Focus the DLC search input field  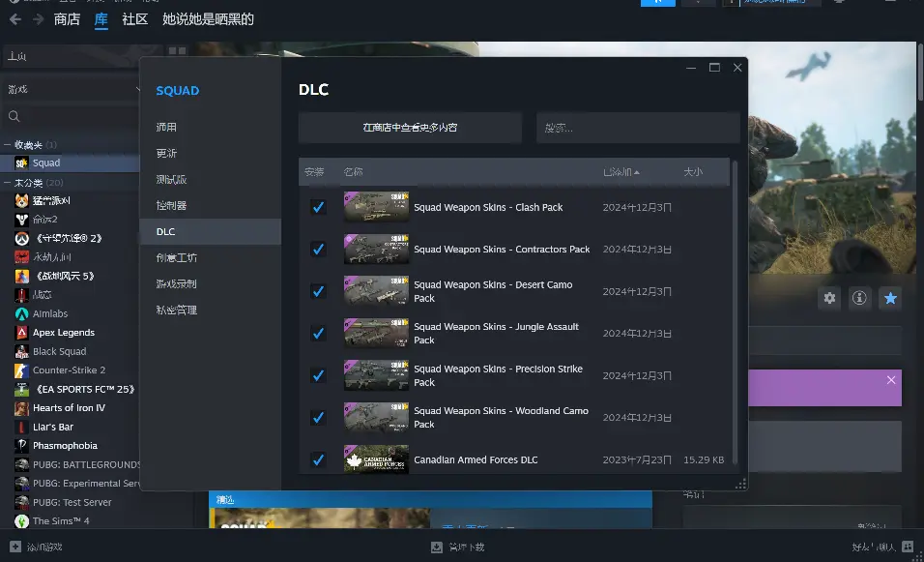pos(638,128)
